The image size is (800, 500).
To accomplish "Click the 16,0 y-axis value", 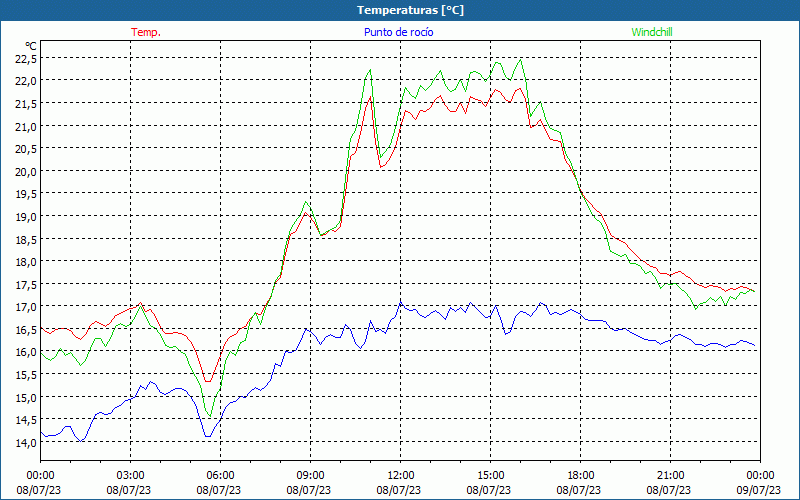I will pyautogui.click(x=26, y=352).
